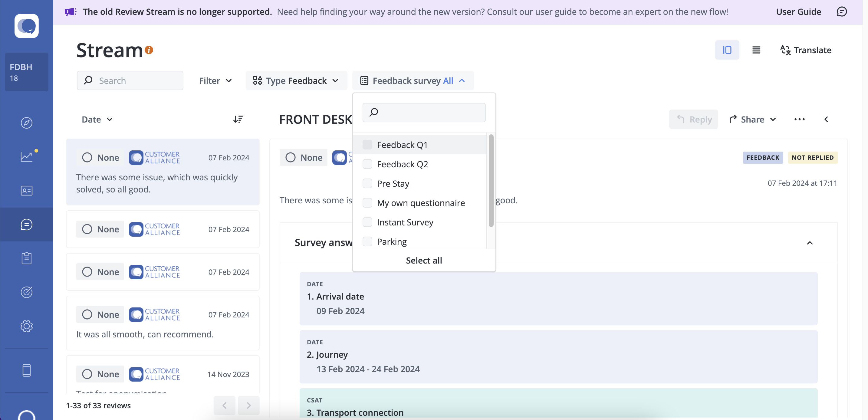Viewport: 868px width, 420px height.
Task: Check the Feedback Q1 checkbox
Action: [x=367, y=145]
